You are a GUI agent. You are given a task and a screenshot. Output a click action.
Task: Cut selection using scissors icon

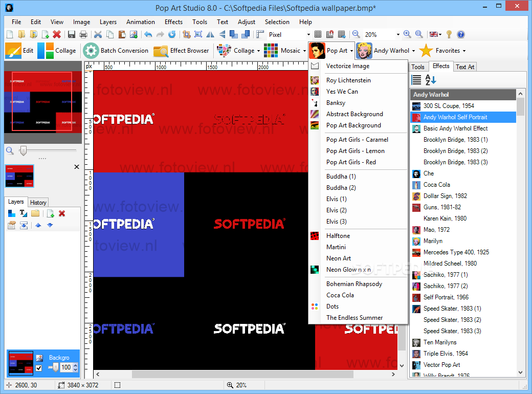pos(98,34)
